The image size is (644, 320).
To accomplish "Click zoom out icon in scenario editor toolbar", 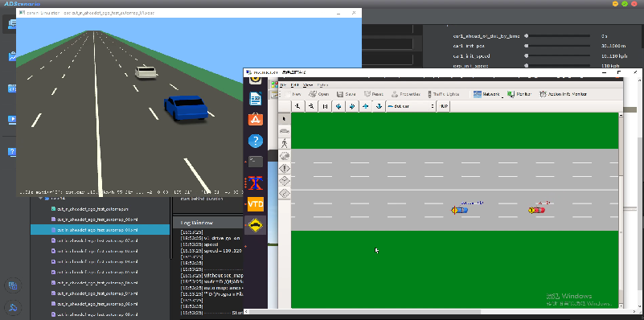I will (311, 106).
